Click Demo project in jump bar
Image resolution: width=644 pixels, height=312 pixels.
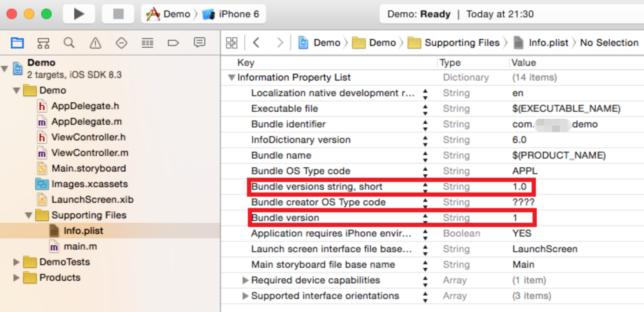pos(319,42)
